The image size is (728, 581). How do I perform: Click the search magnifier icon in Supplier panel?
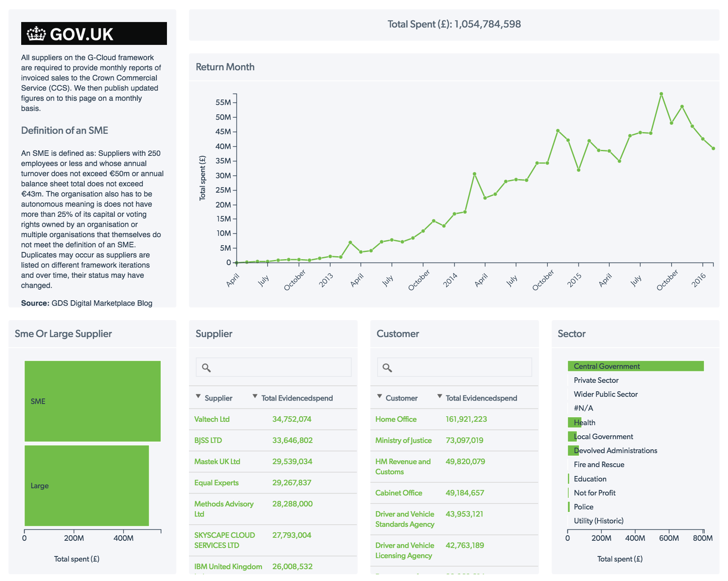[207, 368]
